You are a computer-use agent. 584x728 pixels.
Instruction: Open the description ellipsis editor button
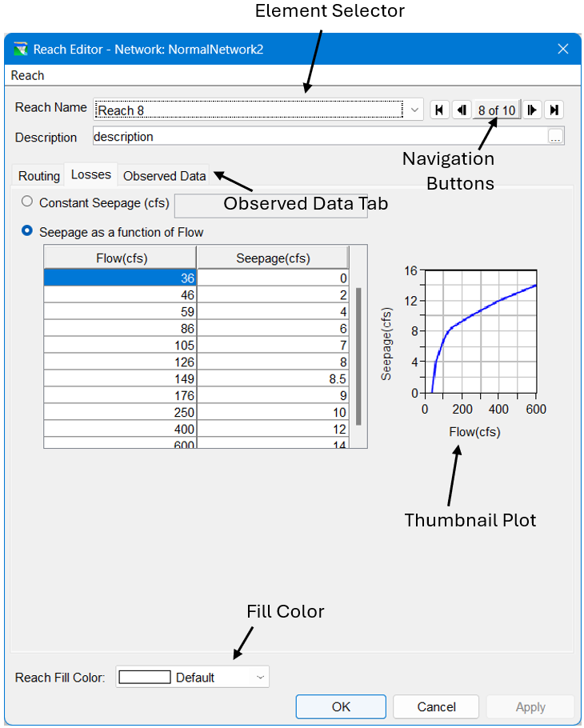tap(555, 137)
